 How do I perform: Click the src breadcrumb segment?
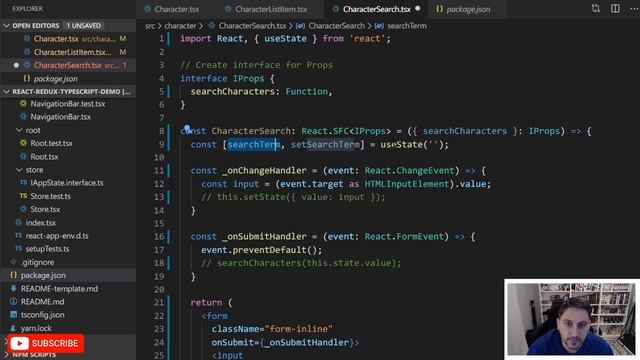[x=150, y=26]
